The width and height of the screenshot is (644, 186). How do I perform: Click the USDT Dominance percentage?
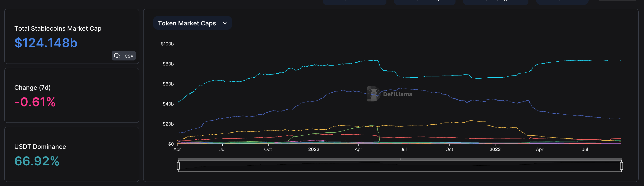pos(37,162)
